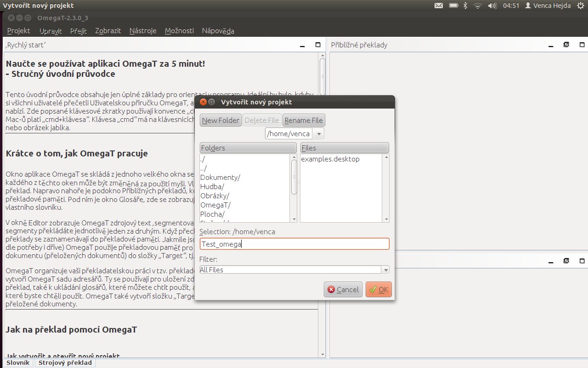Viewport: 588px width, 368px height.
Task: Open the Wi-Fi network indicator
Action: tap(478, 6)
